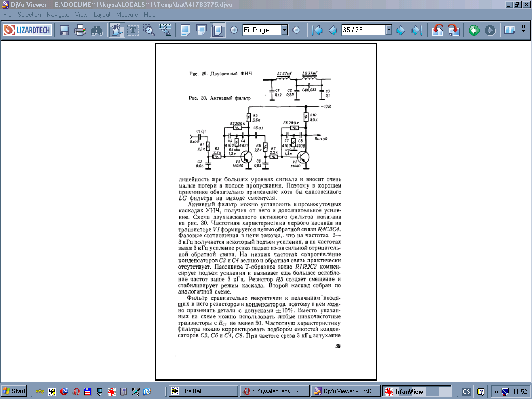Open the Selection menu
This screenshot has height=399, width=532.
point(29,15)
